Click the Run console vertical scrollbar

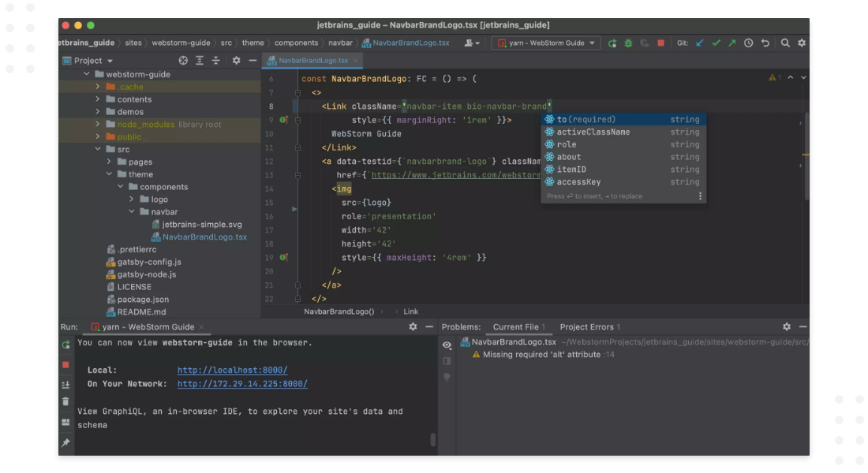click(x=433, y=439)
